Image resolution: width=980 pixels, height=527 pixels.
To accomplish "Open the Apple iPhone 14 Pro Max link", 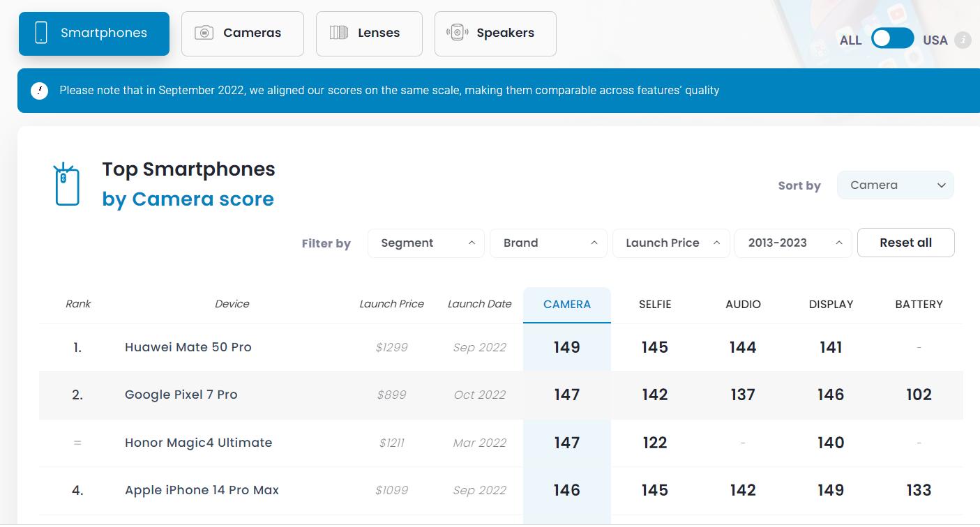I will (202, 490).
